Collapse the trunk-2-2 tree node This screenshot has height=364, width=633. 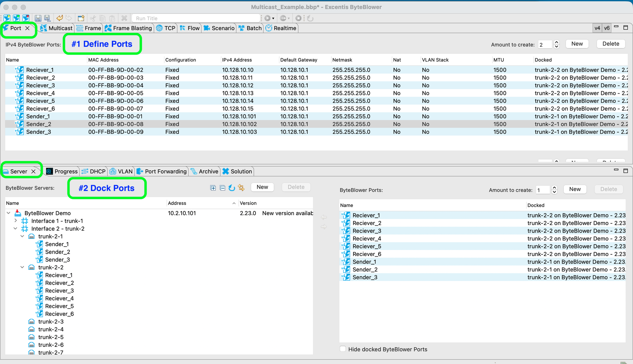pyautogui.click(x=22, y=267)
